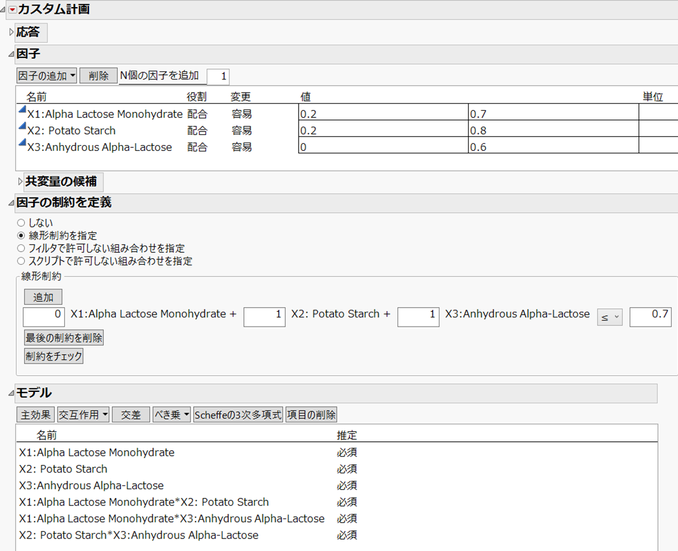Screen dimensions: 678x551
Task: Click the Potato Starch coefficient field in constraint
Action: [264, 317]
